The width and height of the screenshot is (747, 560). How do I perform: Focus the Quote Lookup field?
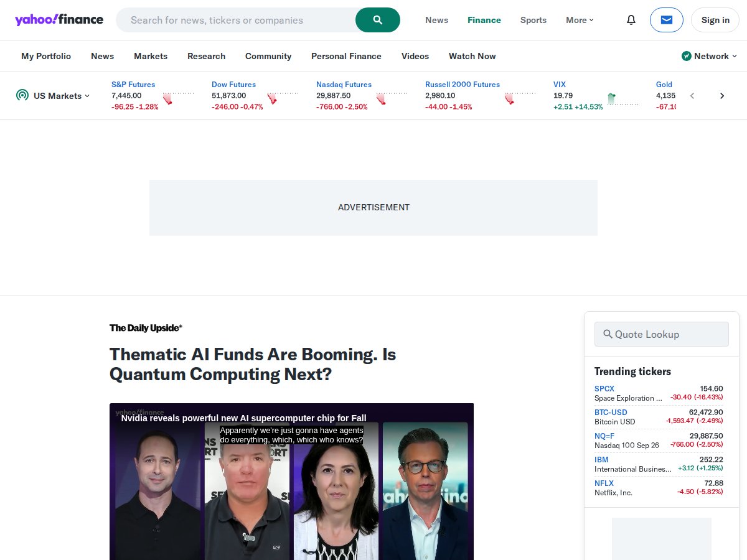click(x=662, y=334)
